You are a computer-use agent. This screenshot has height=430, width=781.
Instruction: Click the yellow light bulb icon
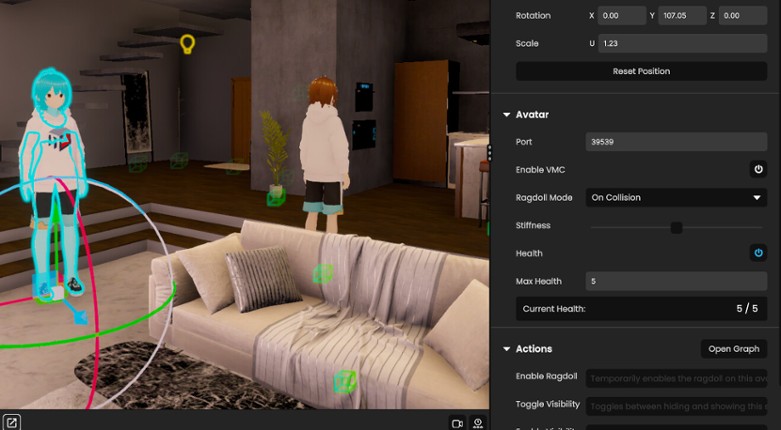point(187,44)
